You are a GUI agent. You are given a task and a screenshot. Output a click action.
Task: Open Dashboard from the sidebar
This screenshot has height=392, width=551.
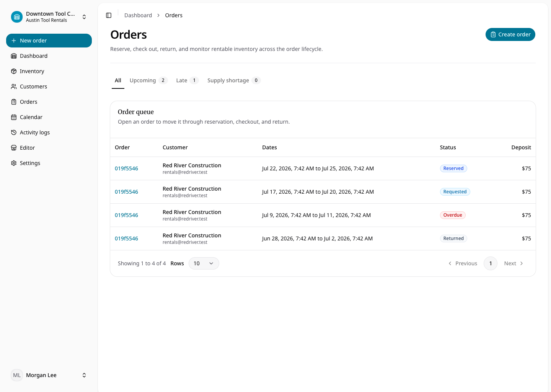49,56
